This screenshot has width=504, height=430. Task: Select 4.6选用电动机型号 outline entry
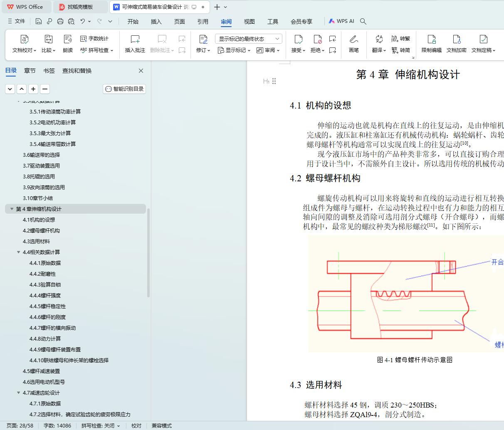pos(44,382)
